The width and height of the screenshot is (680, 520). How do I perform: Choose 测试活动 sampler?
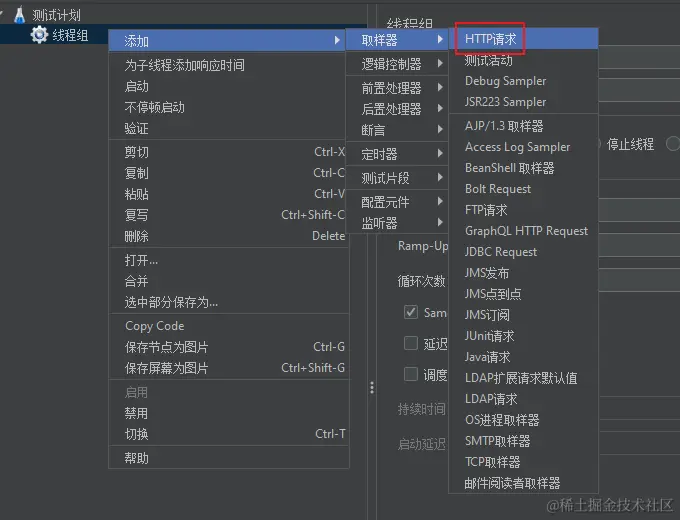(523, 60)
